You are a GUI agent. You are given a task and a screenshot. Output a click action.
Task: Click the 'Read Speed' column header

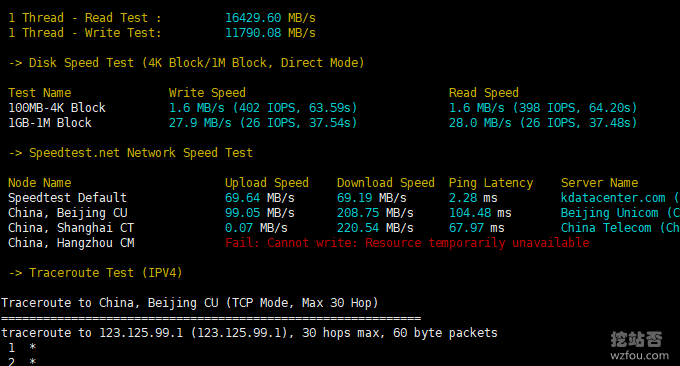click(x=484, y=93)
